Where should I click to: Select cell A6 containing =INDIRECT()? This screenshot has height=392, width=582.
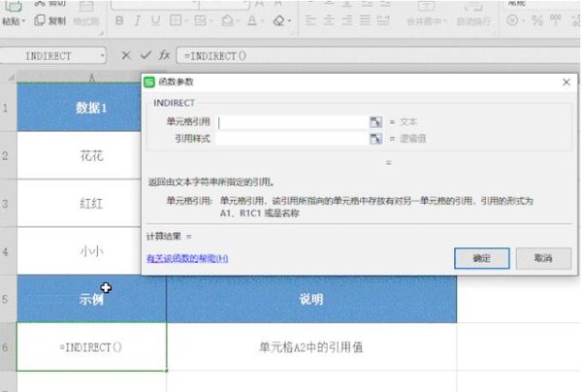[x=92, y=347]
